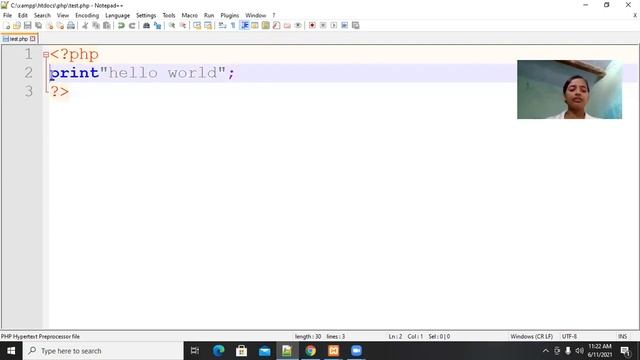Collapse the <?php fold marker on line 1

(46, 54)
